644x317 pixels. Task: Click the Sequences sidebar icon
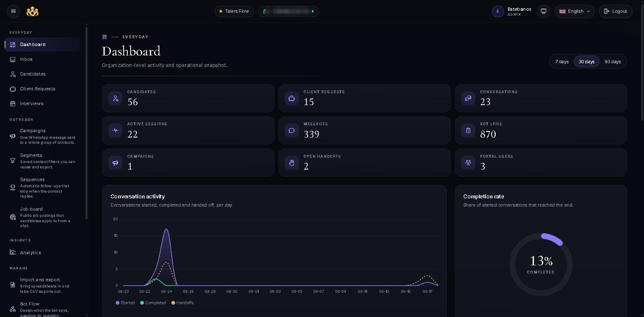(13, 188)
